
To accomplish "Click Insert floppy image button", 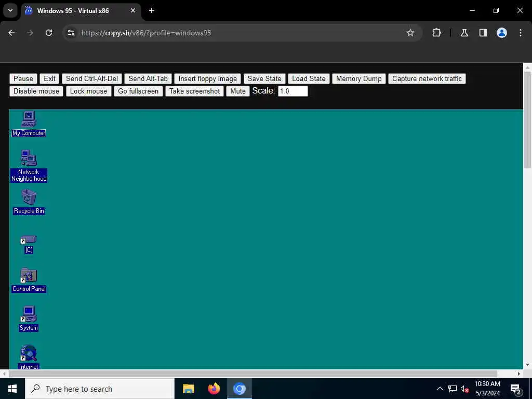I will (208, 79).
